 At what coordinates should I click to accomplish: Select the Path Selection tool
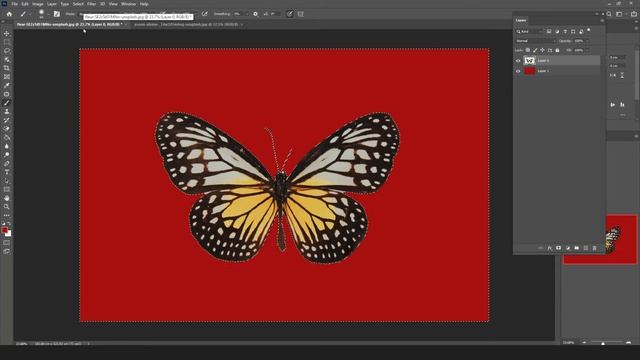click(x=7, y=180)
